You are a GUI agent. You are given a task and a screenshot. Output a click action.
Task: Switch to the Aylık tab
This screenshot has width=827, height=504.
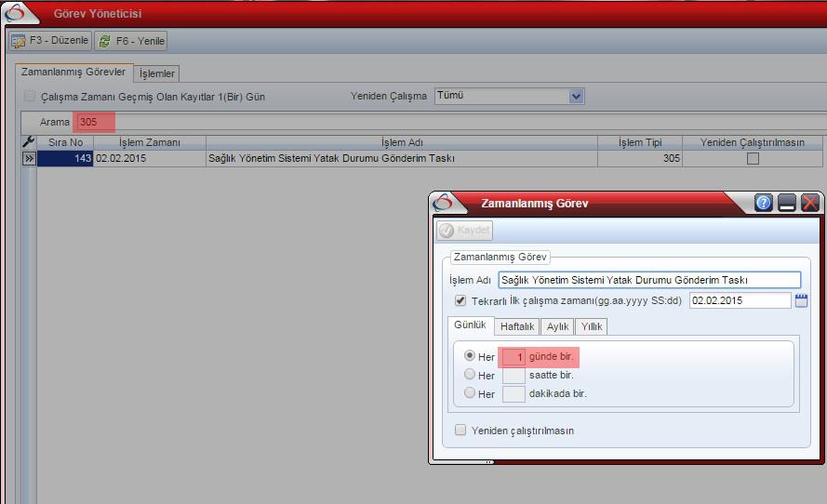pyautogui.click(x=557, y=326)
